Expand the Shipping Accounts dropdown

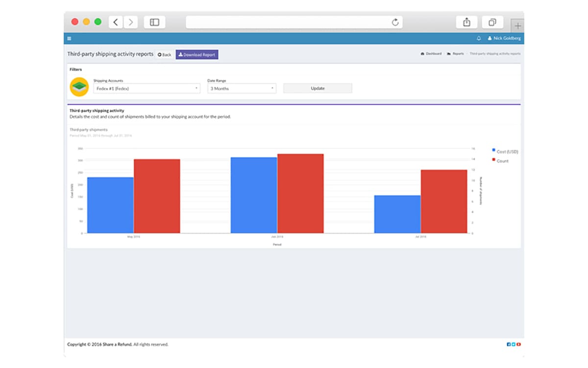tap(147, 89)
